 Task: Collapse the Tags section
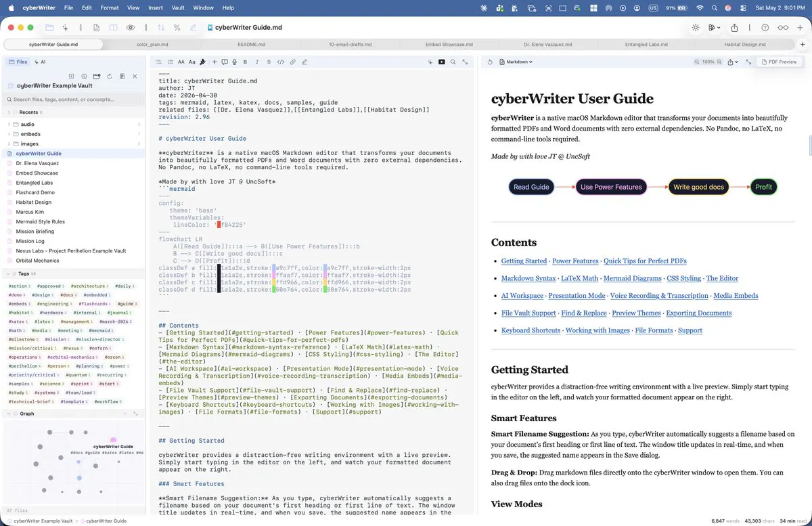point(9,273)
